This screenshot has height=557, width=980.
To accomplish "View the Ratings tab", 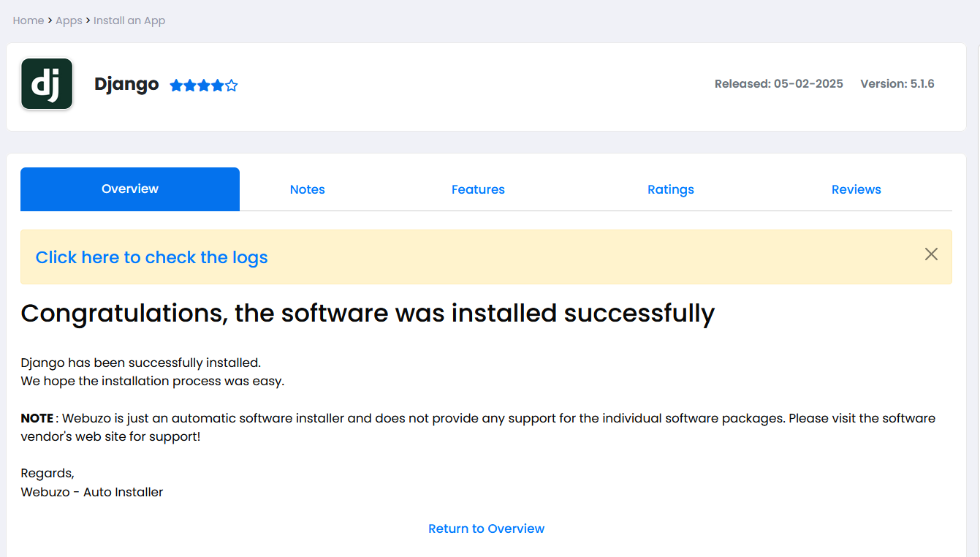I will (670, 189).
